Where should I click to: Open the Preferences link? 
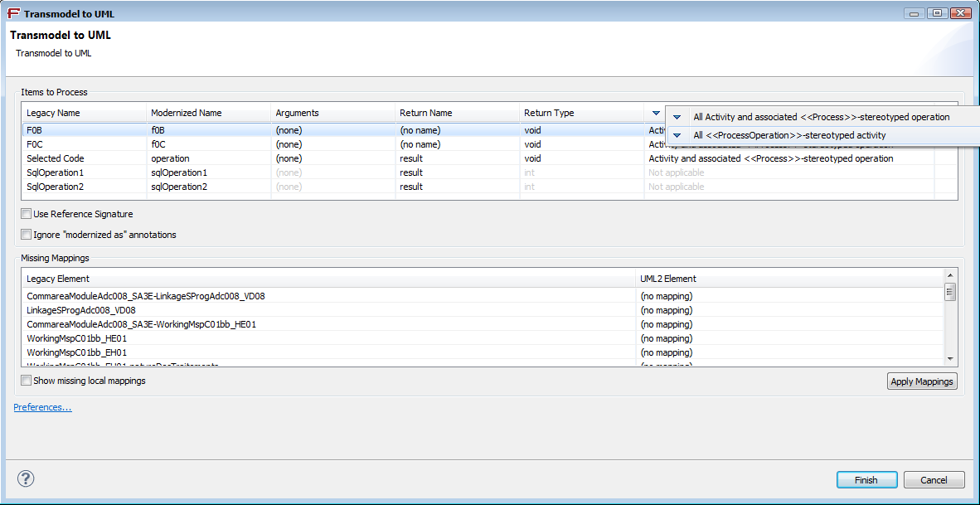(x=42, y=407)
